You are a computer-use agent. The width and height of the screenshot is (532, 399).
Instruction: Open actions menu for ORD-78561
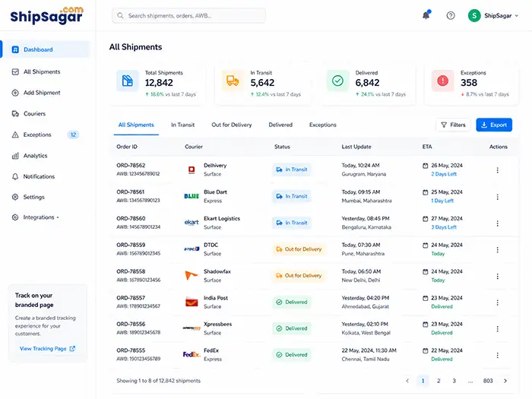pyautogui.click(x=497, y=197)
